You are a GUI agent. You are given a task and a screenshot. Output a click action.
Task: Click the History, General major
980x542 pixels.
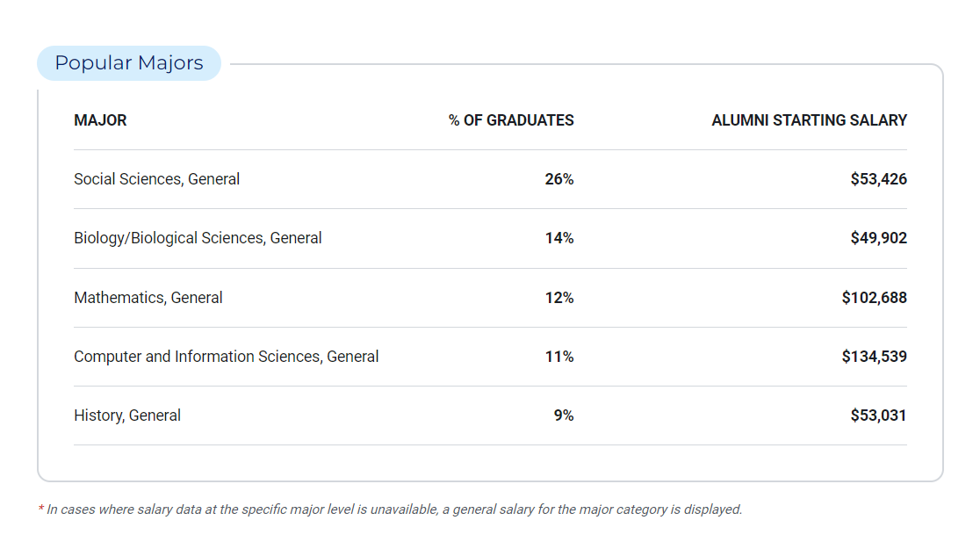pos(127,416)
